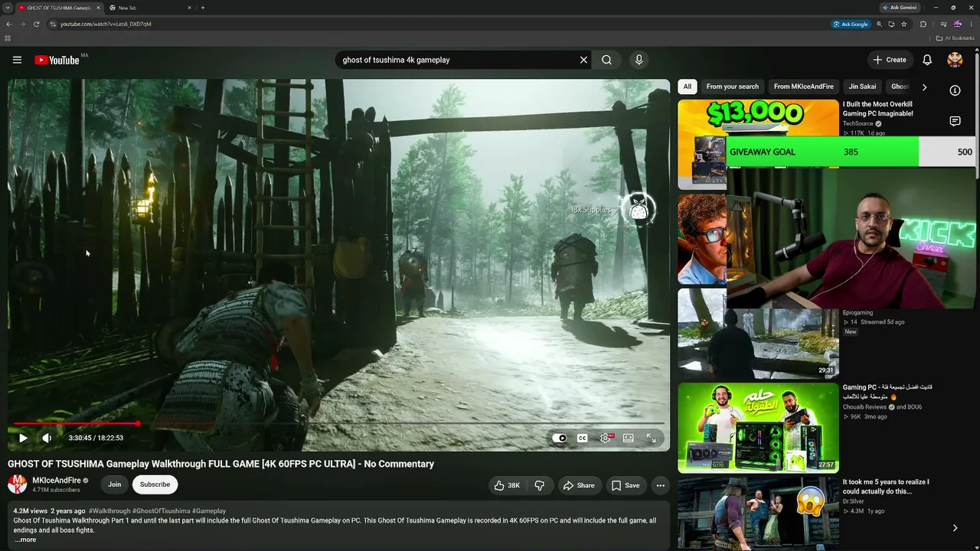Screen dimensions: 980x551
Task: Open the 29:31 gameplay video thumbnail
Action: [758, 334]
